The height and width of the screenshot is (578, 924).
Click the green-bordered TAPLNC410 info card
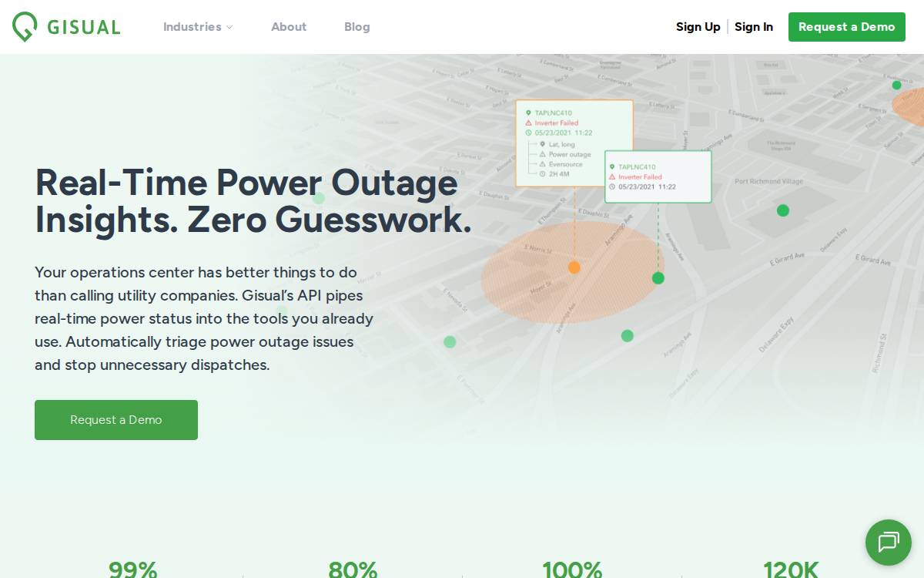pos(658,176)
